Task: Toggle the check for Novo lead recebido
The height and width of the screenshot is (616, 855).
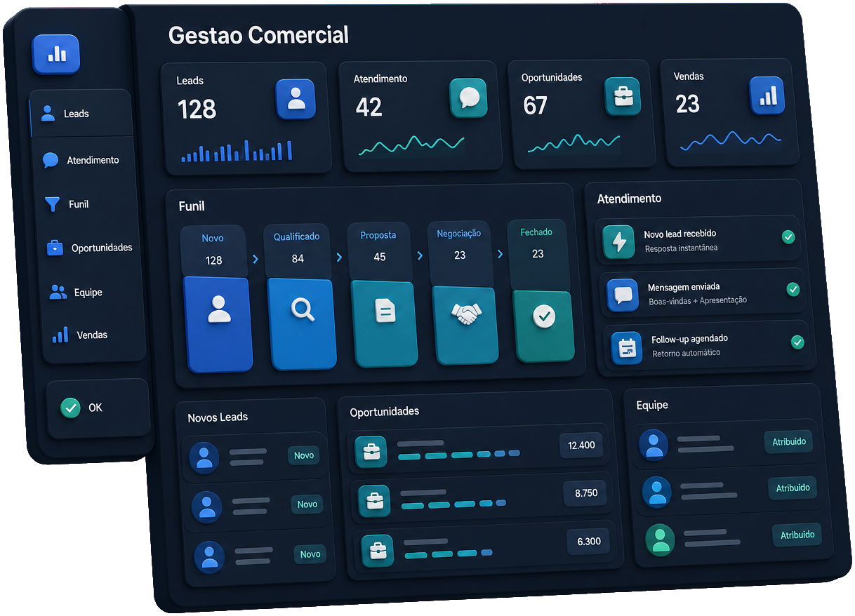Action: [x=788, y=237]
